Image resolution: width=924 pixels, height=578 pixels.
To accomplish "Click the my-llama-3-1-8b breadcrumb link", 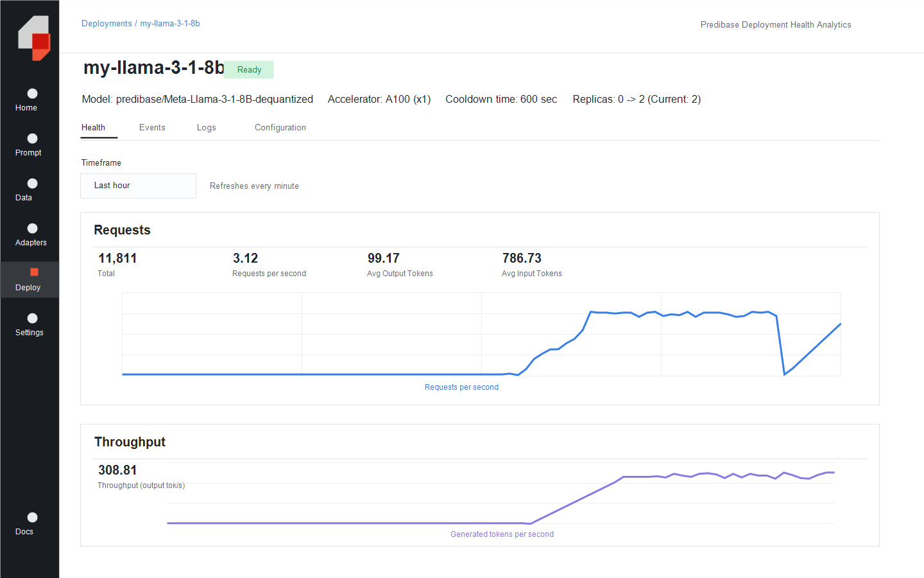I will coord(170,24).
